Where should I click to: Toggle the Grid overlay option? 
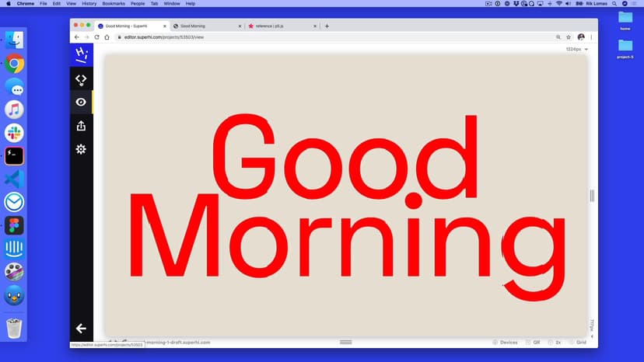pyautogui.click(x=576, y=342)
